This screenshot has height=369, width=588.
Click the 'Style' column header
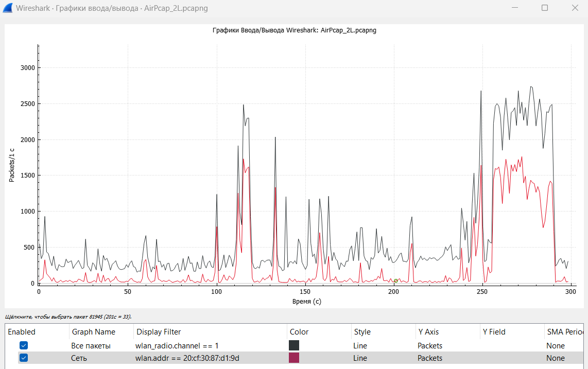[383, 332]
